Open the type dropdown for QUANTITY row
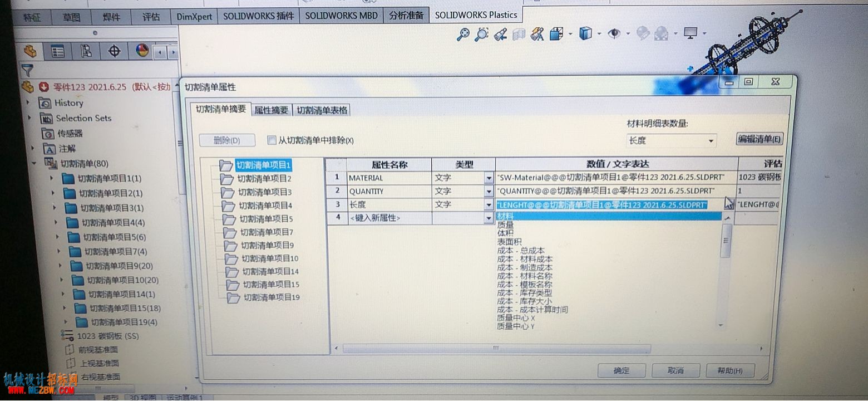This screenshot has height=401, width=868. tap(489, 192)
